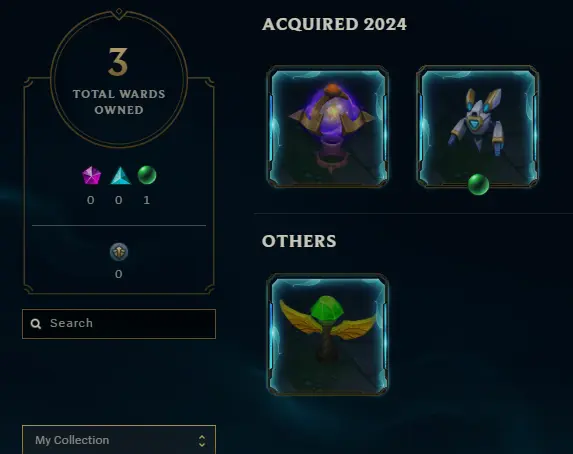Select the purple orb ward skin
This screenshot has height=454, width=573.
[328, 126]
